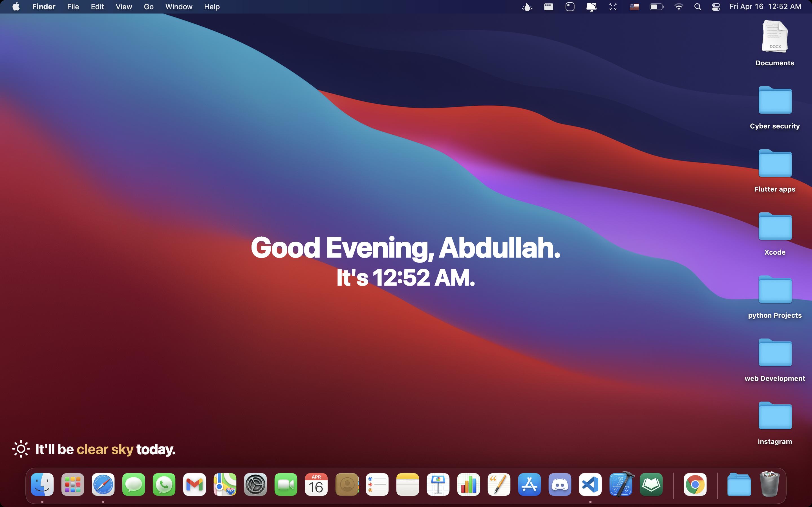Open Discord from the Dock
Viewport: 812px width, 507px height.
(x=560, y=484)
